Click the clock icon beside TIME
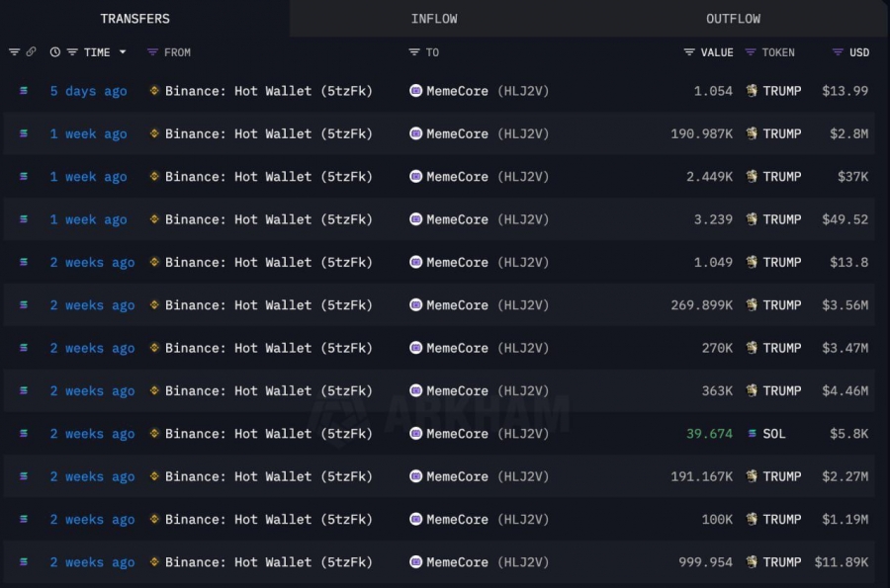 click(55, 52)
